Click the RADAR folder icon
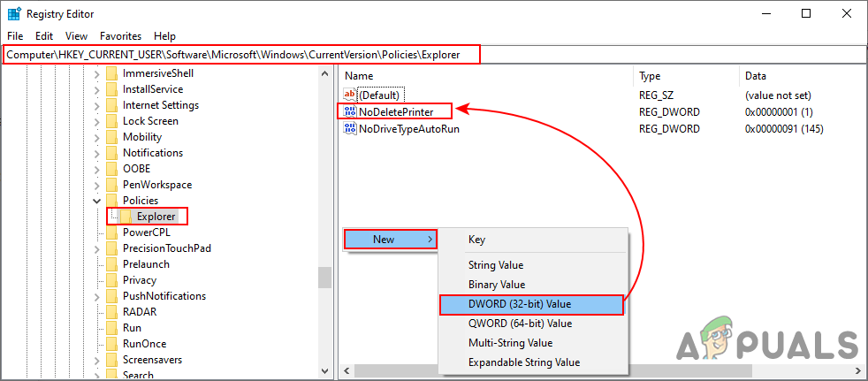Image resolution: width=868 pixels, height=381 pixels. pos(112,312)
